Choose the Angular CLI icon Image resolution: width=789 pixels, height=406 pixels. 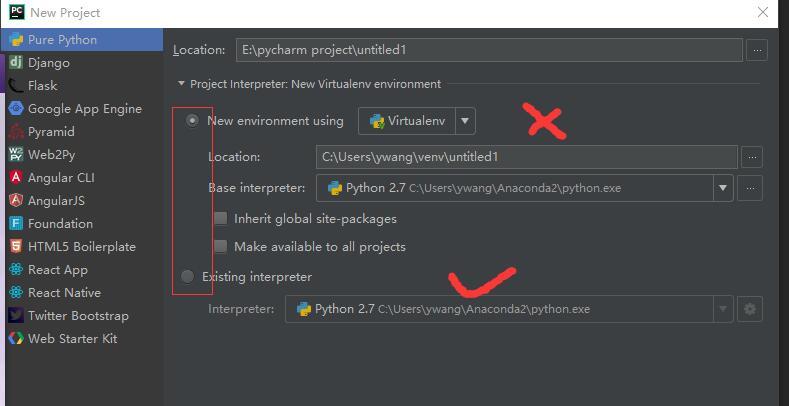[16, 178]
